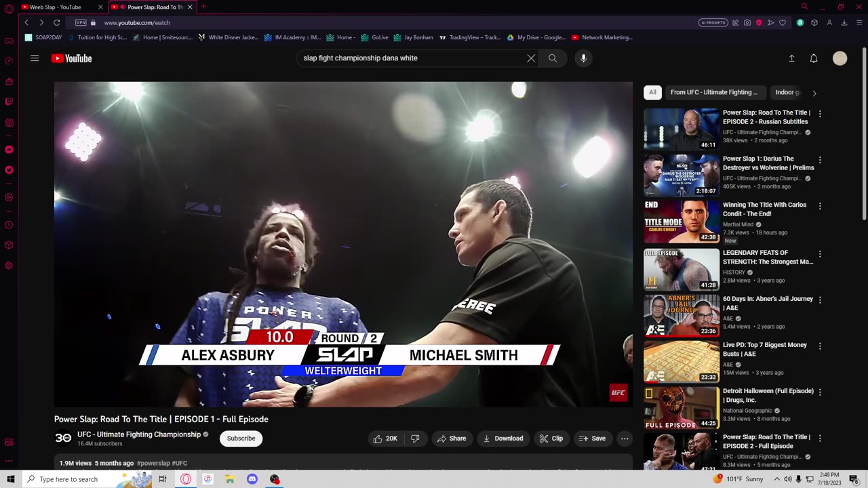The width and height of the screenshot is (868, 488).
Task: Go back in browser history
Action: point(26,22)
